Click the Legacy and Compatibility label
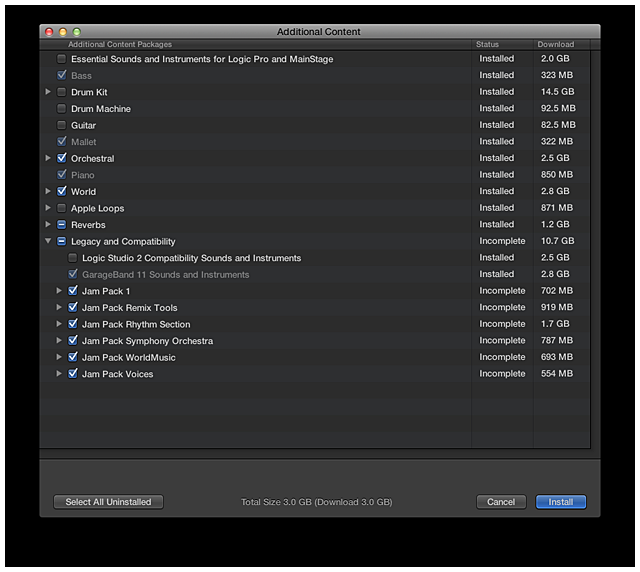640x572 pixels. [x=123, y=242]
